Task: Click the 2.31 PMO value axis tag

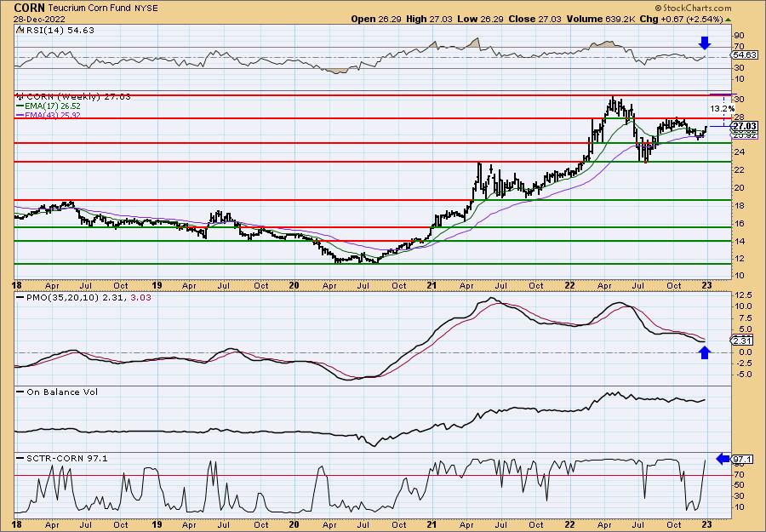Action: [x=742, y=340]
